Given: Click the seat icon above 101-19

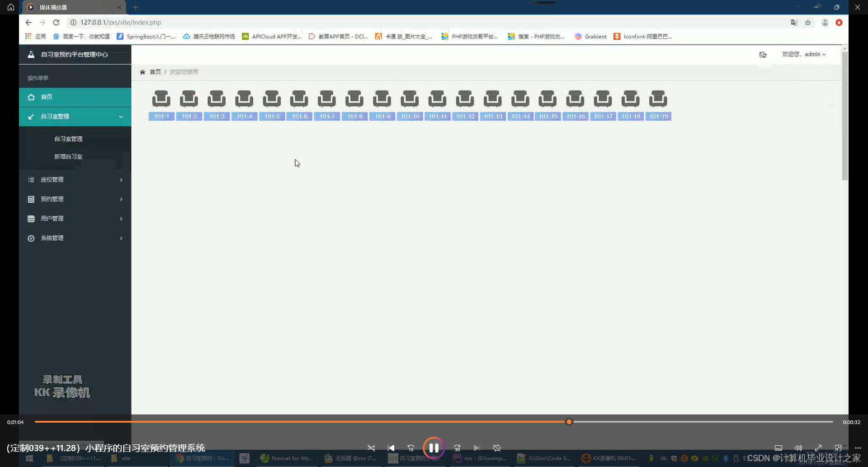Looking at the screenshot, I should 658,99.
